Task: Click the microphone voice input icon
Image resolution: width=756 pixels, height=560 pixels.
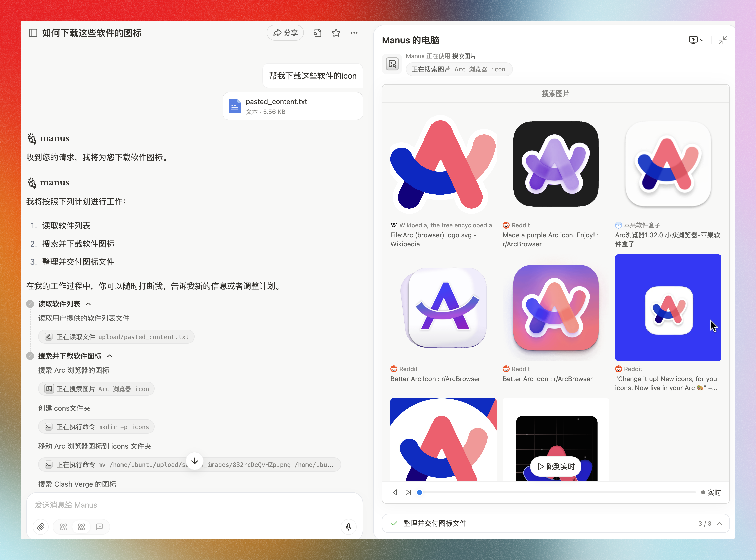Action: point(349,527)
